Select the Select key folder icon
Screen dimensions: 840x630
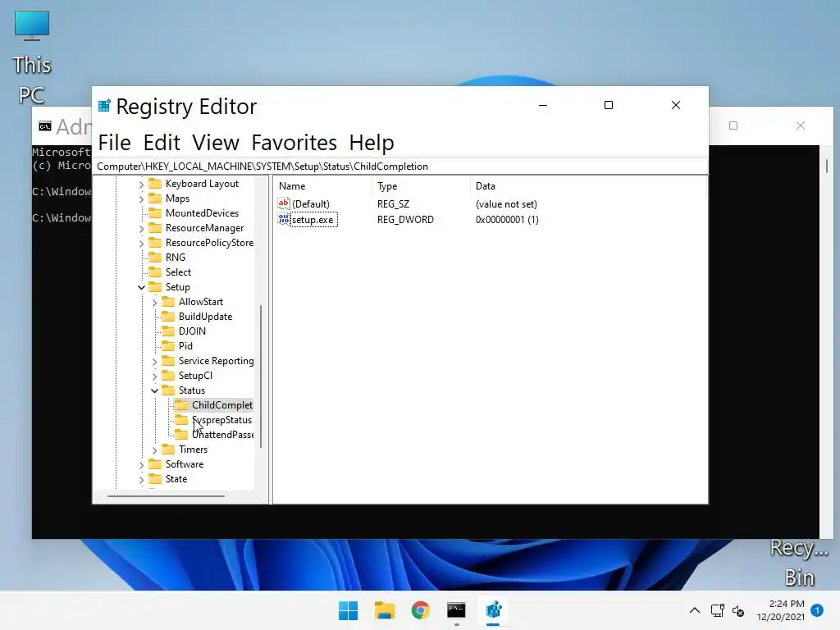[x=155, y=272]
